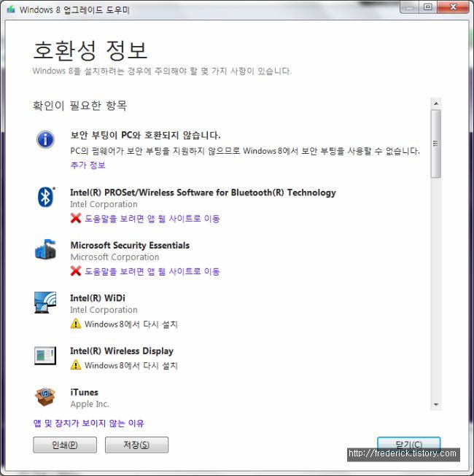Click the Intel WiDi icon

coord(45,303)
